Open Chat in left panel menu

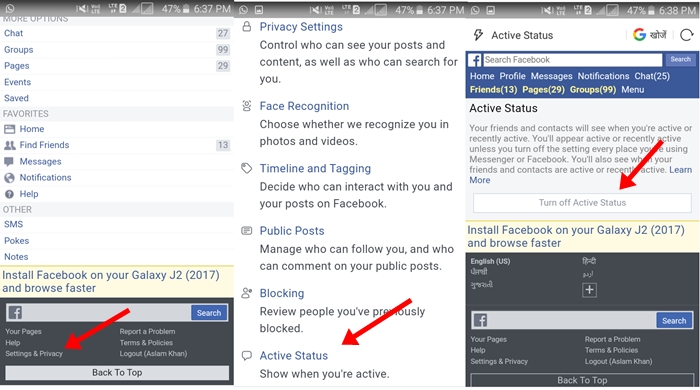pyautogui.click(x=13, y=33)
